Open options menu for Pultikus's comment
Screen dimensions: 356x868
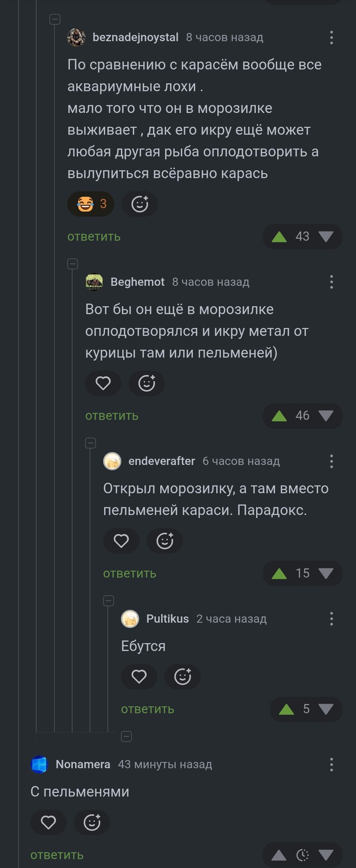click(x=332, y=619)
